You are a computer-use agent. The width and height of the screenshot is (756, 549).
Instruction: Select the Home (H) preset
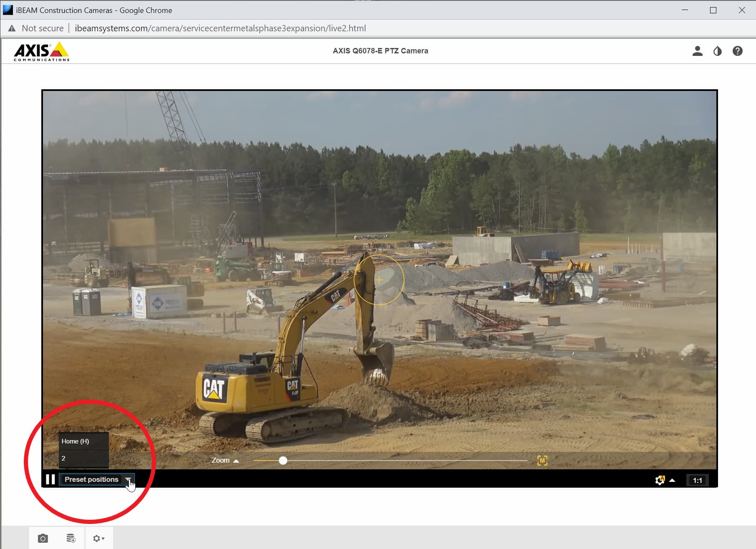(83, 441)
